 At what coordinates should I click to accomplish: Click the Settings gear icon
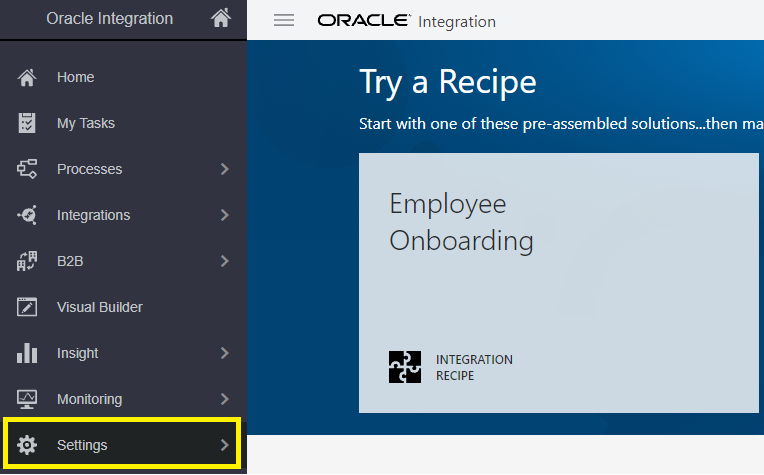tap(28, 445)
